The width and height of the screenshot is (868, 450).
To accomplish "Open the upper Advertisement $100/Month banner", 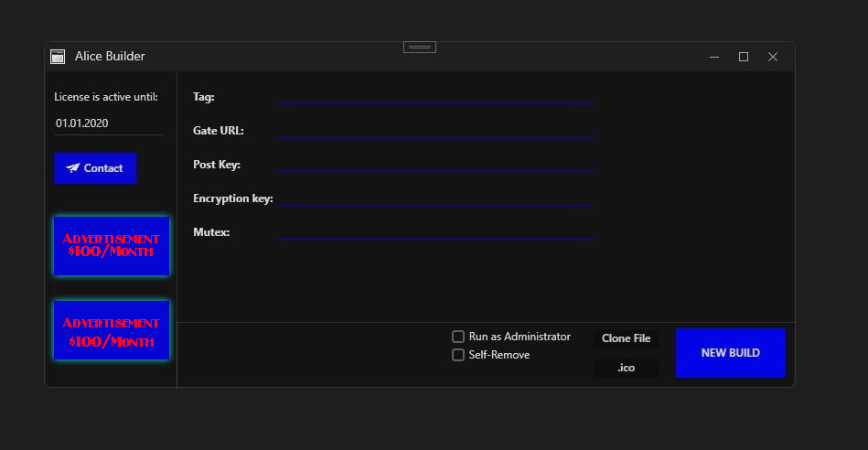I will pos(112,246).
